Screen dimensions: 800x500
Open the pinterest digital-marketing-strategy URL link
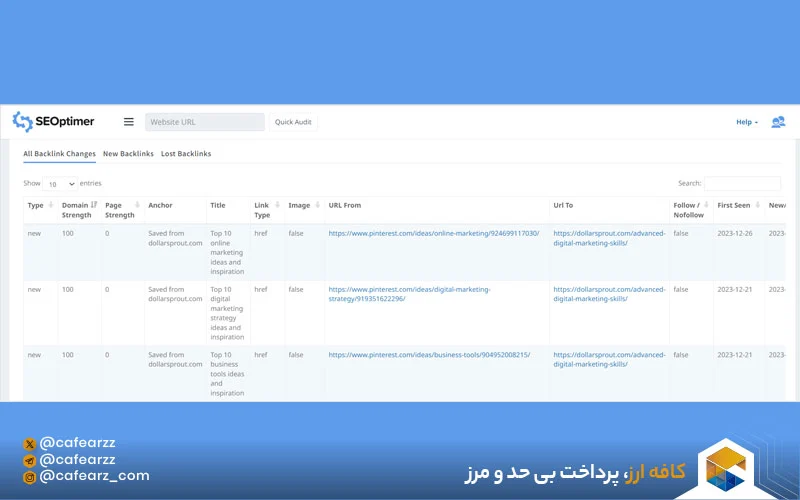(x=409, y=294)
